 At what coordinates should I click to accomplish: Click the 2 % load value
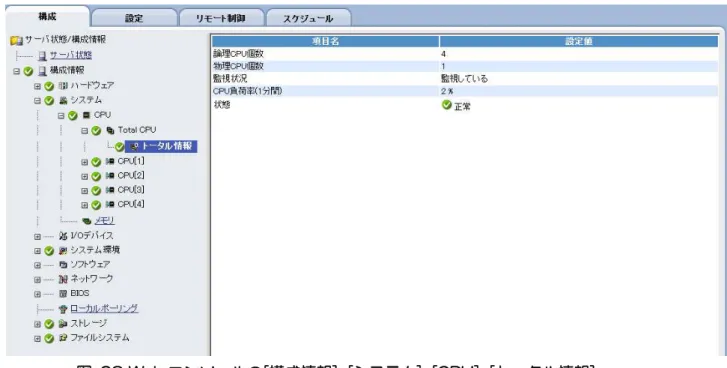click(447, 91)
